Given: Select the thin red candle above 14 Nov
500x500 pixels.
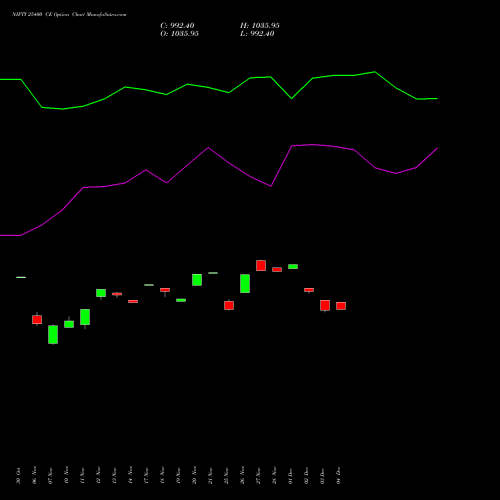Looking at the screenshot, I should pos(133,301).
